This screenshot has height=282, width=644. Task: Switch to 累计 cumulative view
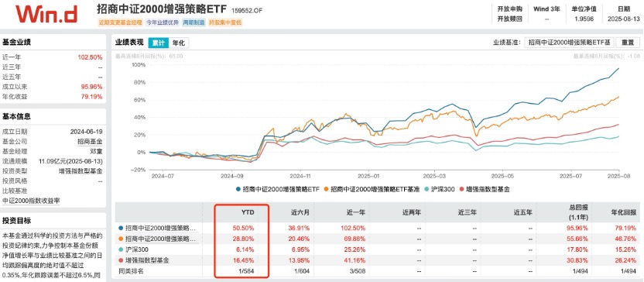point(158,43)
